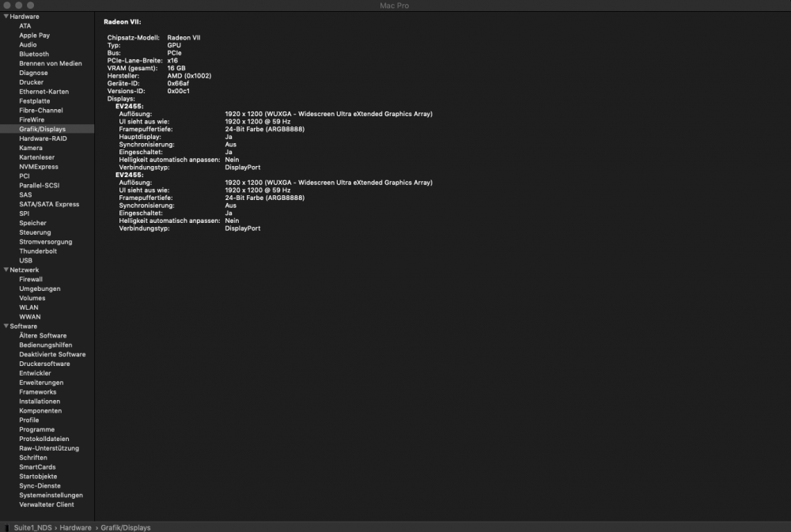Viewport: 791px width, 532px height.
Task: Select Parallel-SCSI entry
Action: point(40,186)
